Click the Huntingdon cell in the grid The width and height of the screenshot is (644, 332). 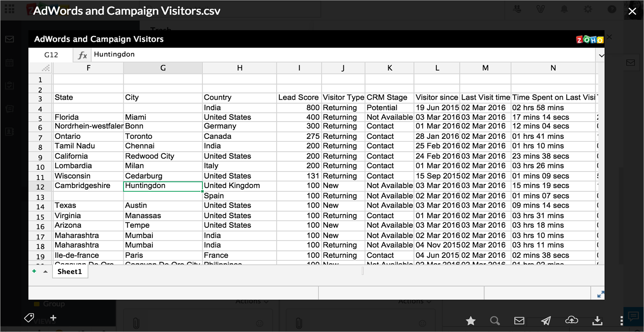pyautogui.click(x=163, y=186)
